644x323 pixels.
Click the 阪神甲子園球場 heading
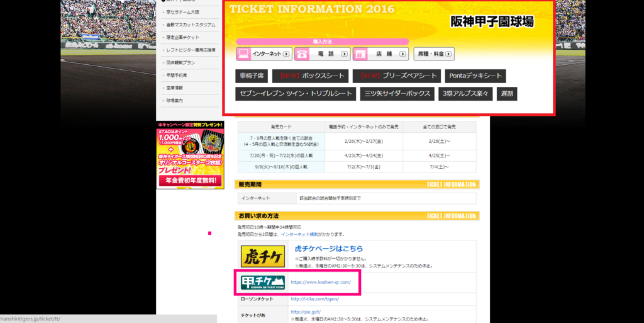492,22
